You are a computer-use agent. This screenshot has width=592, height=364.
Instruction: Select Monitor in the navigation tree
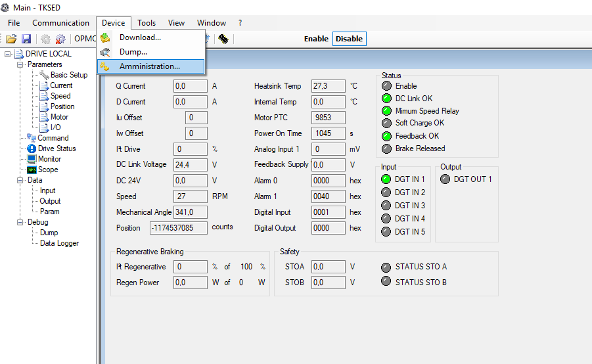coord(49,159)
